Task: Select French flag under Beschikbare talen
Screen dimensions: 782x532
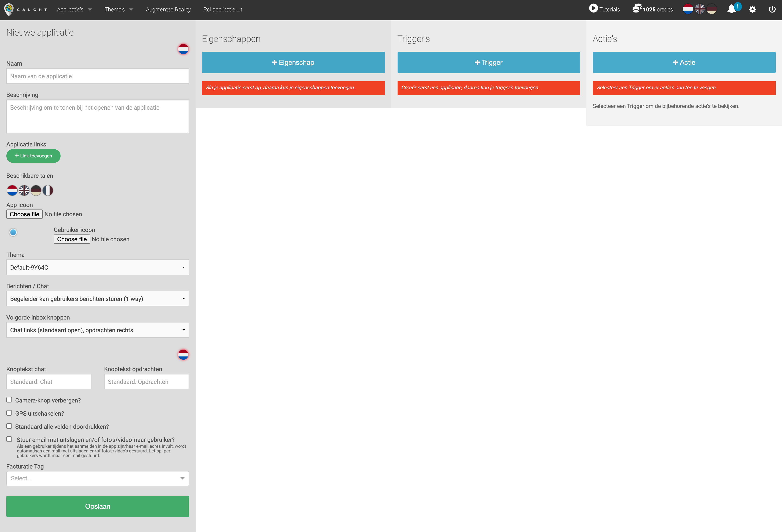Action: coord(48,191)
